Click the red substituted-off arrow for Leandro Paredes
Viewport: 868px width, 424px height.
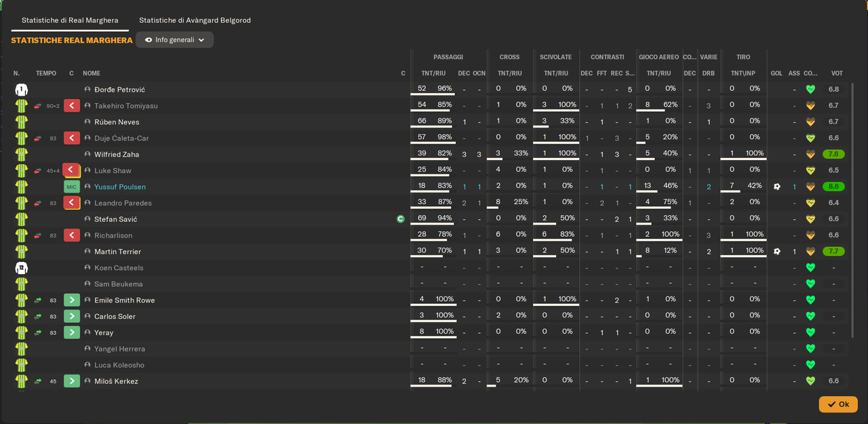tap(72, 203)
